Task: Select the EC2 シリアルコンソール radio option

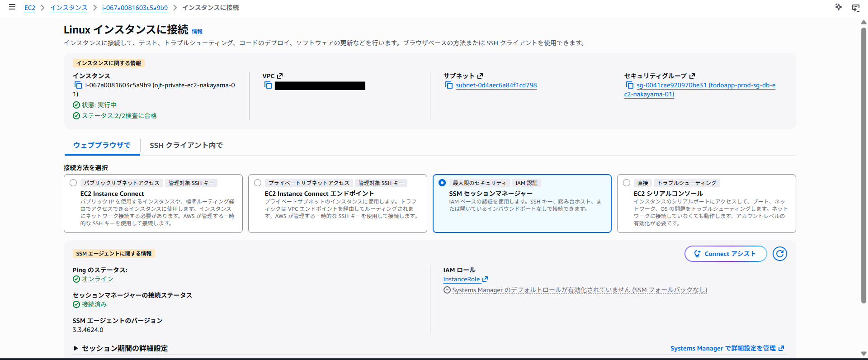Action: pyautogui.click(x=627, y=183)
